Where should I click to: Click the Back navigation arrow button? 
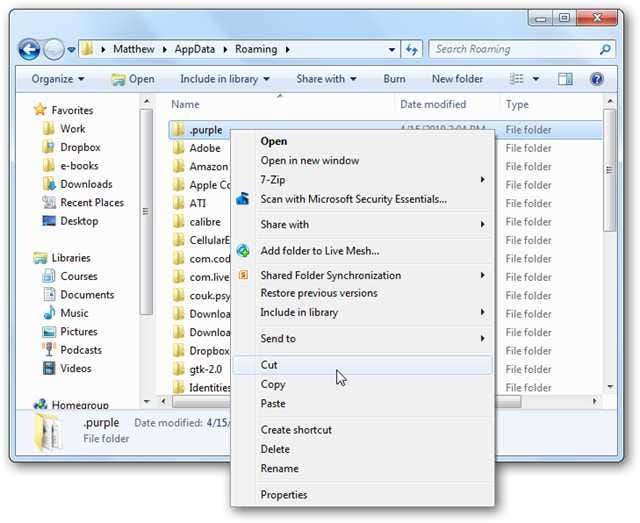(29, 49)
